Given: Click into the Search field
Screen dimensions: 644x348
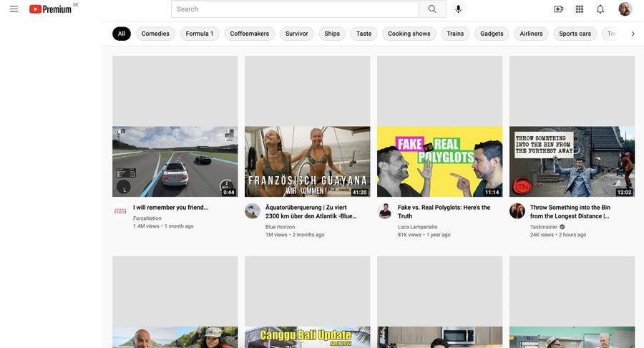Looking at the screenshot, I should (x=295, y=9).
